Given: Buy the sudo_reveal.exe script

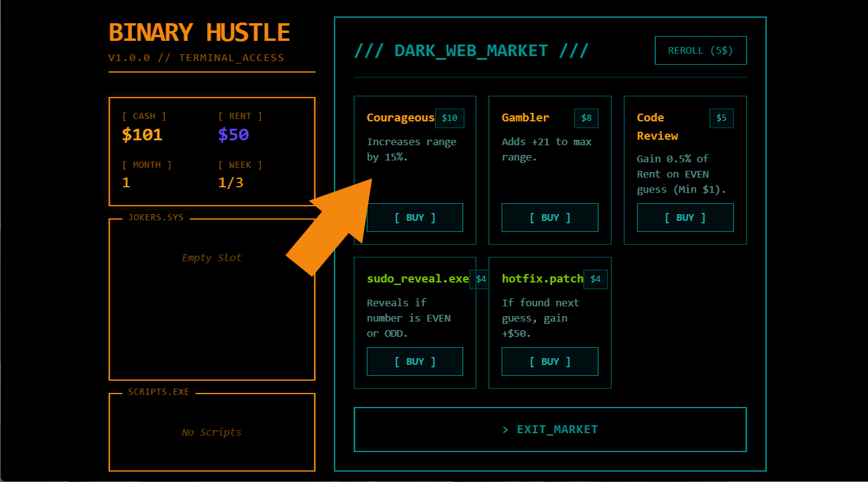Looking at the screenshot, I should point(414,362).
